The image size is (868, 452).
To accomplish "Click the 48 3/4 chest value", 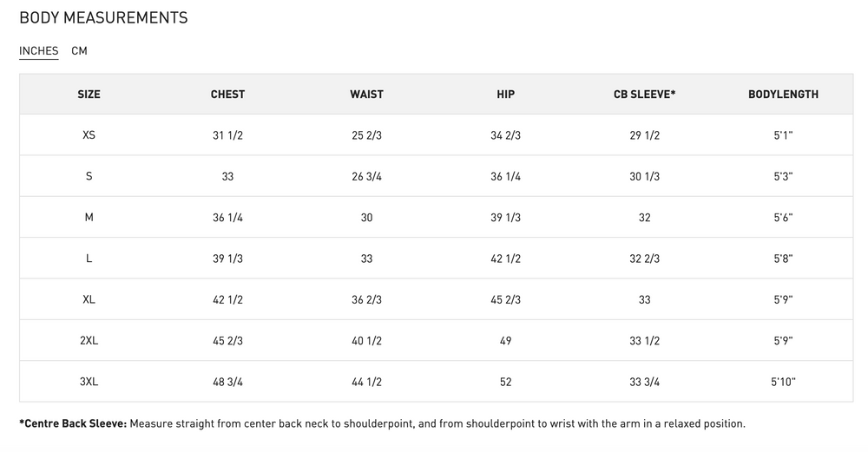I will pos(227,382).
